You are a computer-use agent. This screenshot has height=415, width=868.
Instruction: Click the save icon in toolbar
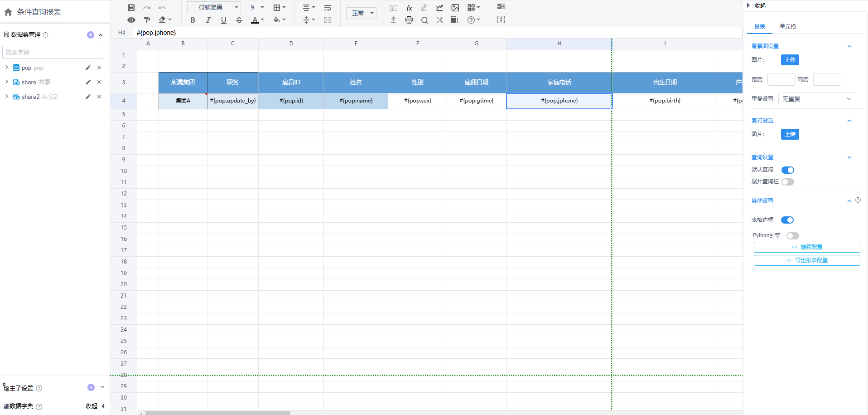[x=131, y=8]
